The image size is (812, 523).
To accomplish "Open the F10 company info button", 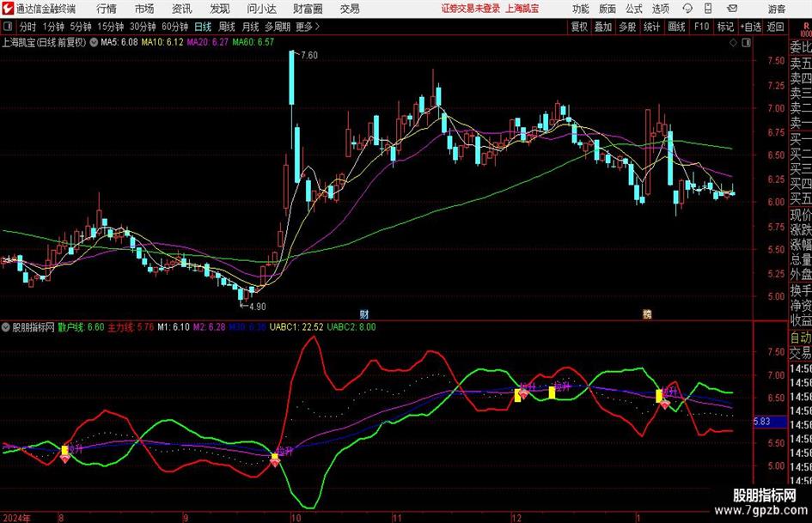I will point(702,27).
